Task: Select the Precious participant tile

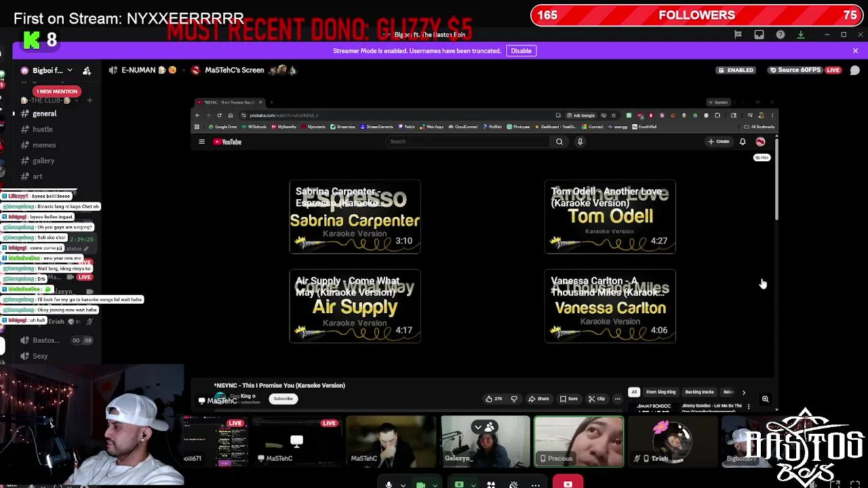Action: click(578, 442)
